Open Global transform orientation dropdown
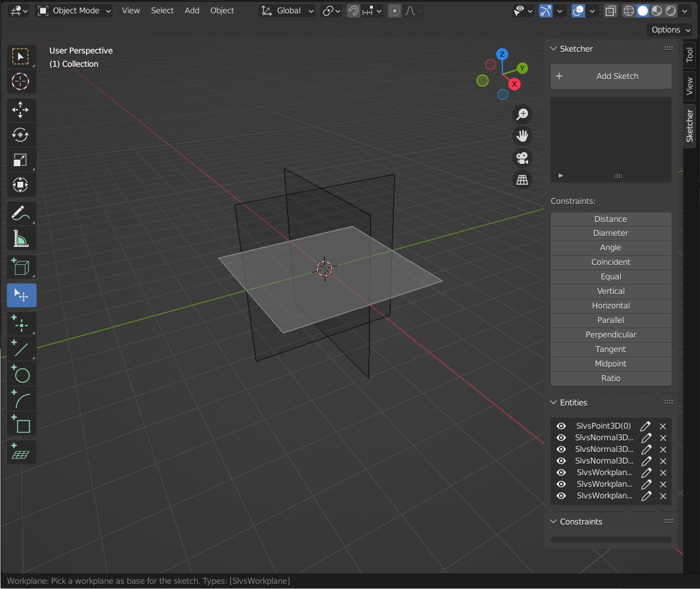700x589 pixels. (x=287, y=10)
